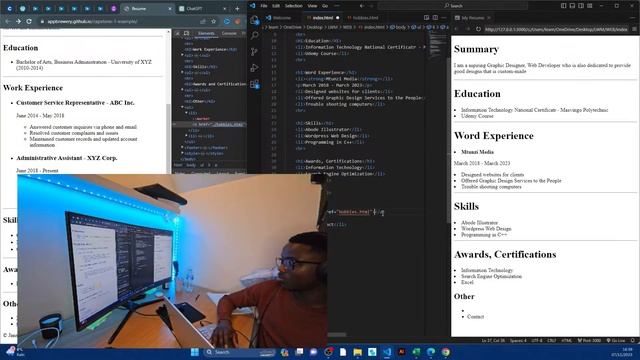640x360 pixels.
Task: Open the Windows Start menu
Action: 195,352
